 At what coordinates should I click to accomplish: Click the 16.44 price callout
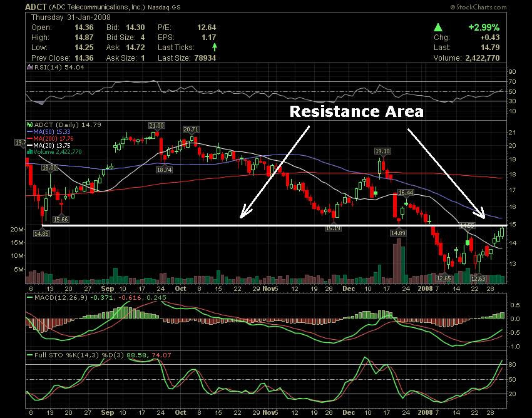pyautogui.click(x=406, y=192)
